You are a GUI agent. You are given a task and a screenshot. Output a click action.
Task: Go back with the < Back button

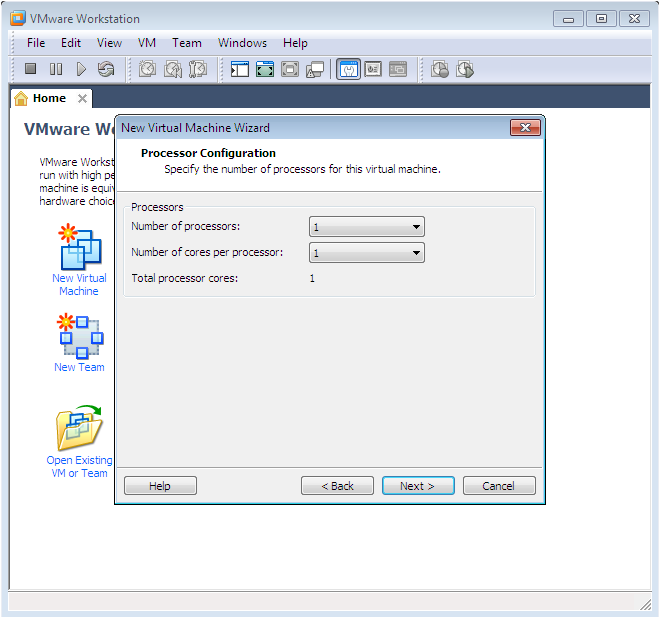(x=337, y=486)
